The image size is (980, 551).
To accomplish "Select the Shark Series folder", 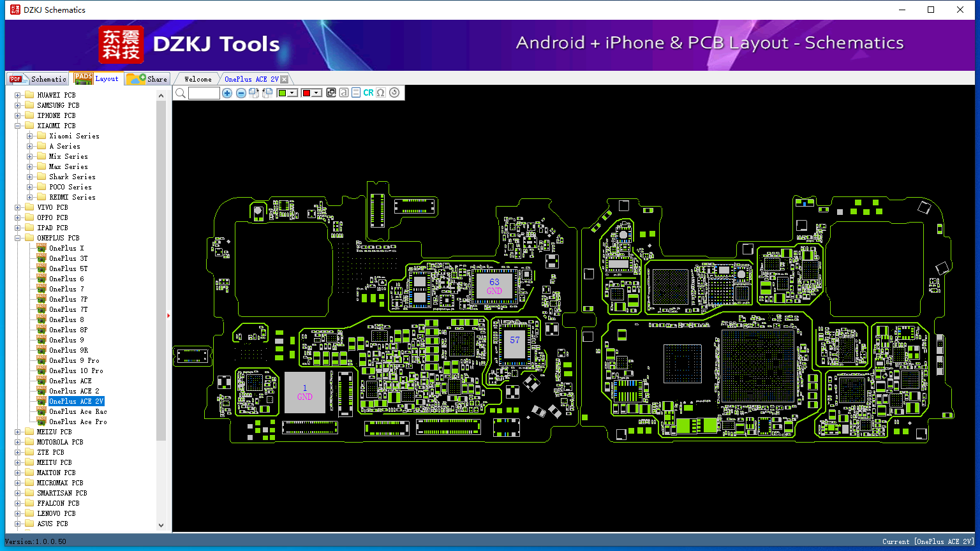I will pyautogui.click(x=72, y=177).
